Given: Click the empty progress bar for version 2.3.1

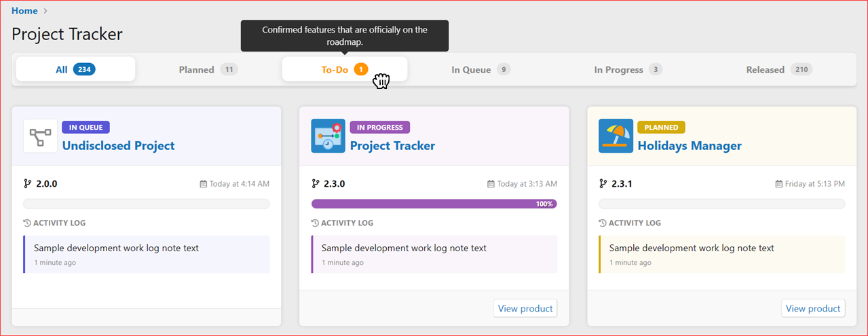Looking at the screenshot, I should [x=722, y=204].
